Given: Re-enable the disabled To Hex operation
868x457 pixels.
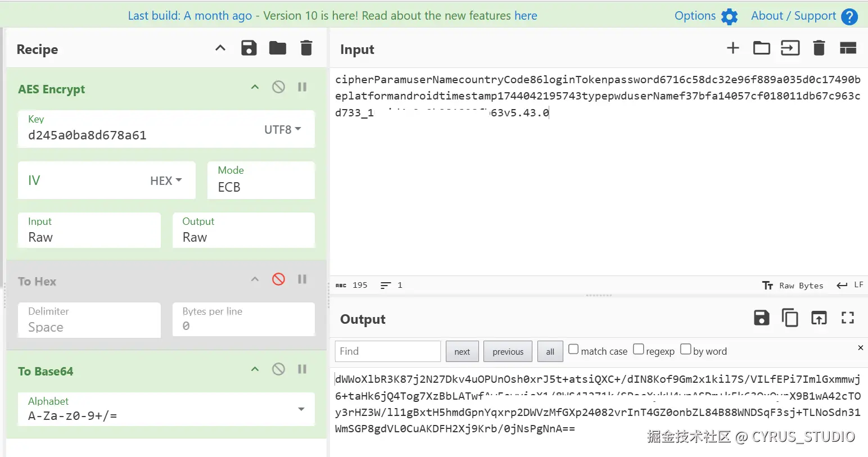Looking at the screenshot, I should coord(278,279).
